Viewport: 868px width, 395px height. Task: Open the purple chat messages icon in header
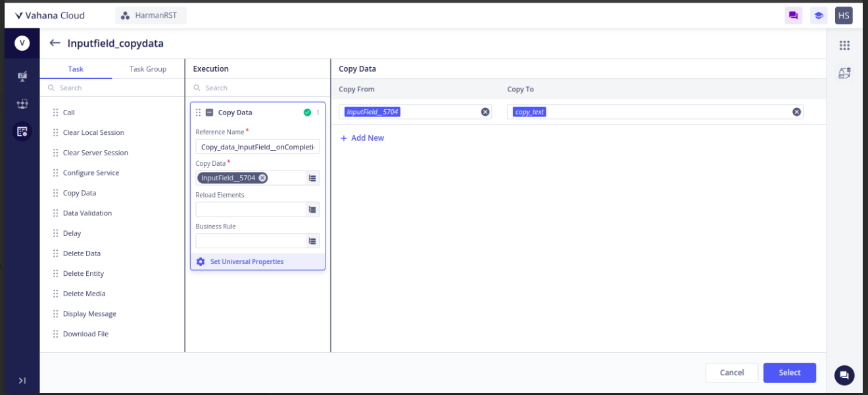click(793, 16)
